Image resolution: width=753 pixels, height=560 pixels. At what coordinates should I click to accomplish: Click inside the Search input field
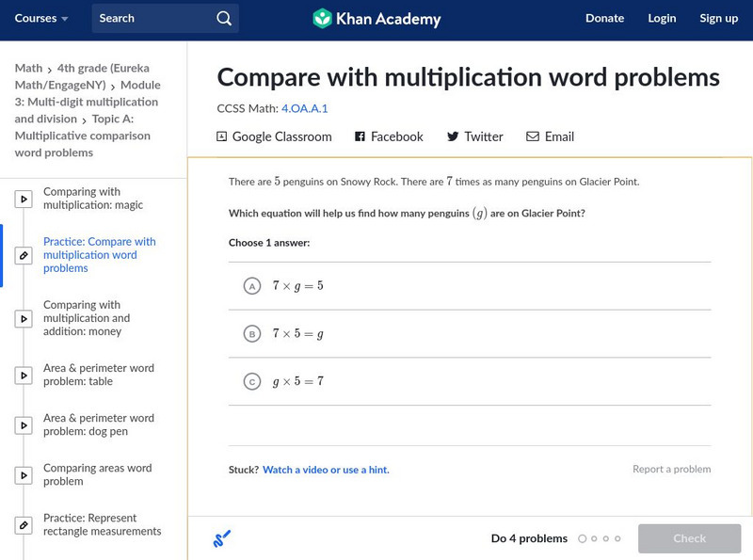[x=151, y=18]
